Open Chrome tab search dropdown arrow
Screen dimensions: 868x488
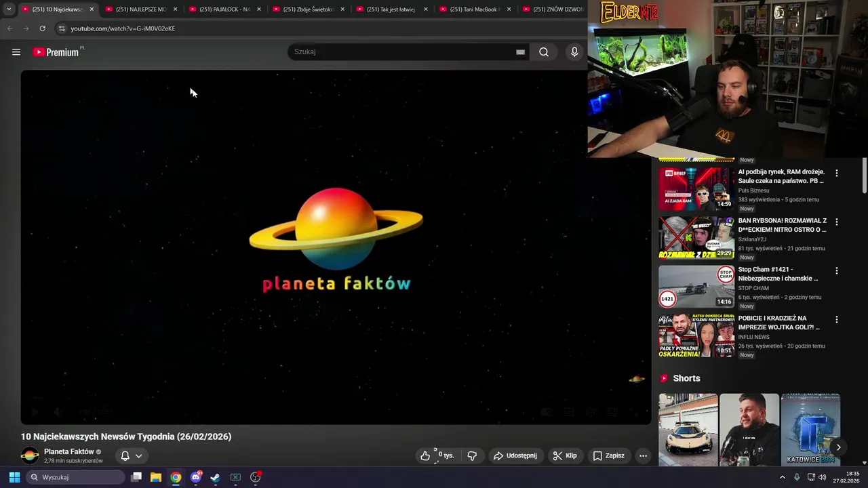pyautogui.click(x=9, y=9)
